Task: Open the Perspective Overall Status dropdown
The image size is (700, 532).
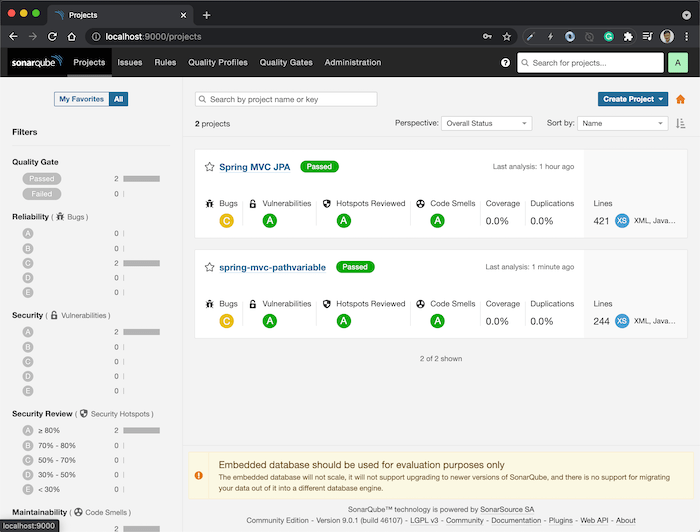Action: [x=487, y=123]
